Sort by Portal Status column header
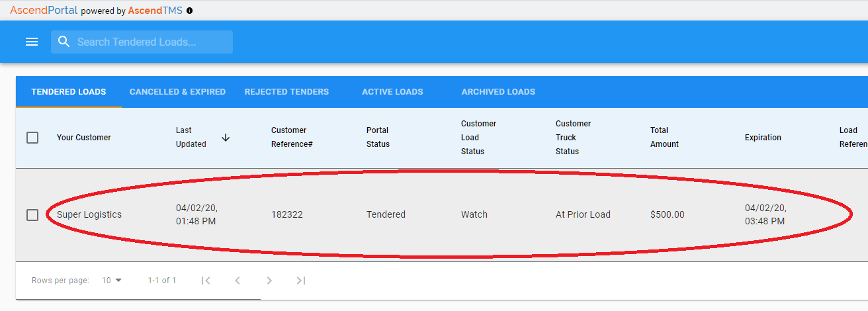Image resolution: width=868 pixels, height=311 pixels. (x=378, y=138)
